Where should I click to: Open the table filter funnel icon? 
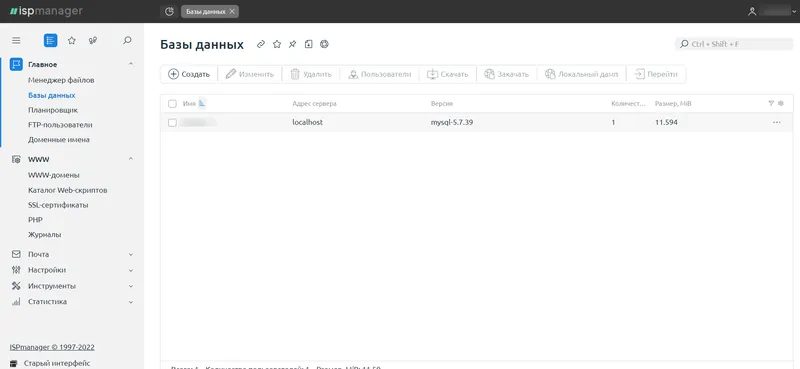(771, 103)
